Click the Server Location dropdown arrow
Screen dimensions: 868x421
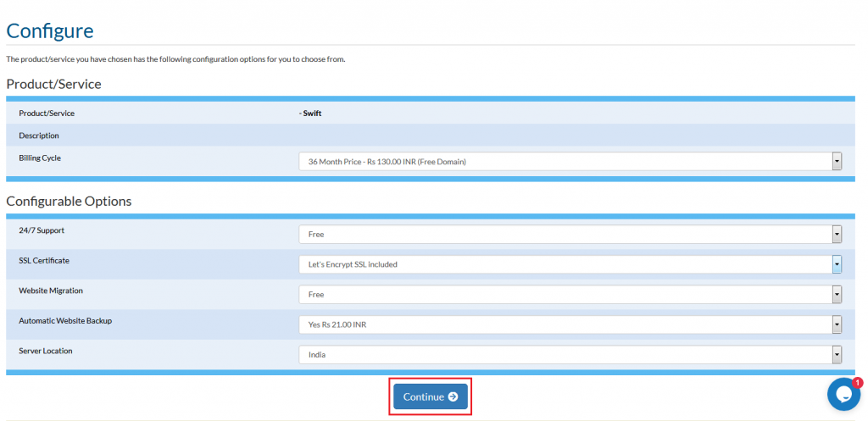pos(837,355)
